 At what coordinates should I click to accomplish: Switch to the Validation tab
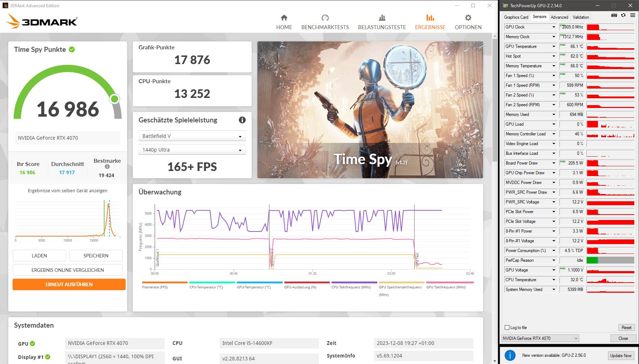pyautogui.click(x=581, y=17)
